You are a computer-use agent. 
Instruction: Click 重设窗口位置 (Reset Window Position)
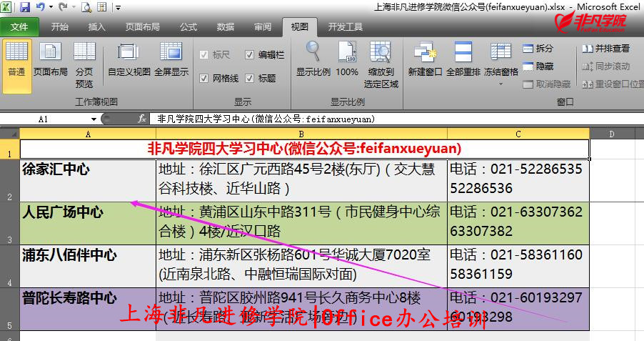pos(613,84)
